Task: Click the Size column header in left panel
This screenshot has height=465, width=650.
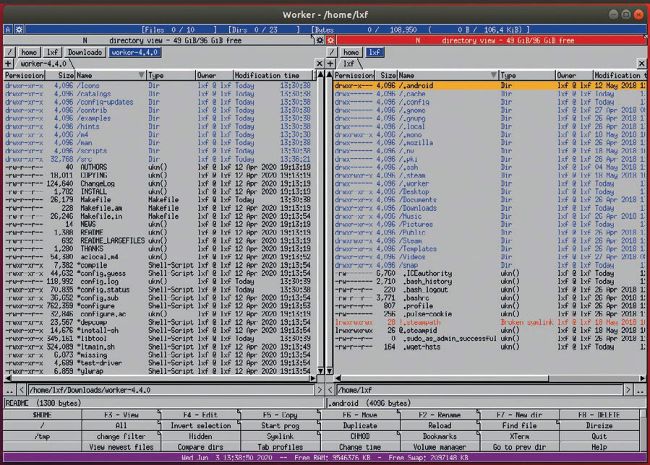Action: [x=60, y=75]
